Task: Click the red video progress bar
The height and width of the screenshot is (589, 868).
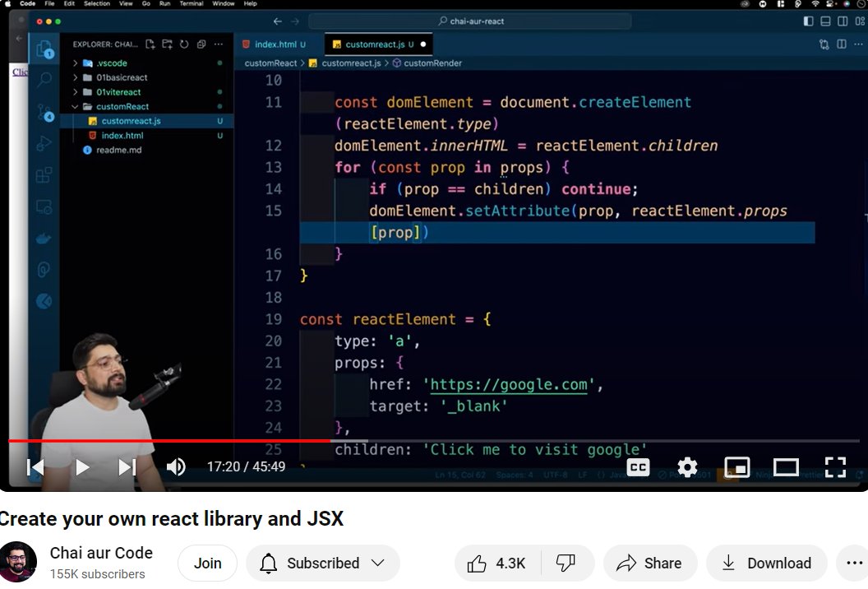Action: (164, 441)
